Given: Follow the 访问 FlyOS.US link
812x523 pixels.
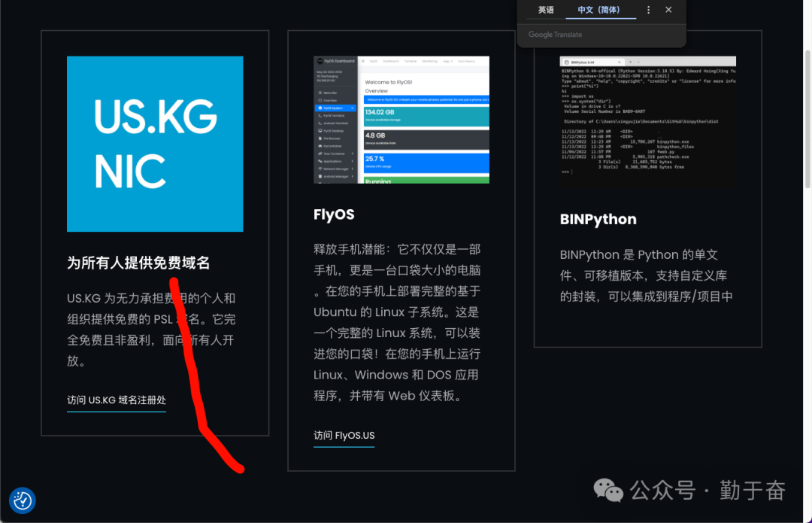Looking at the screenshot, I should tap(344, 436).
